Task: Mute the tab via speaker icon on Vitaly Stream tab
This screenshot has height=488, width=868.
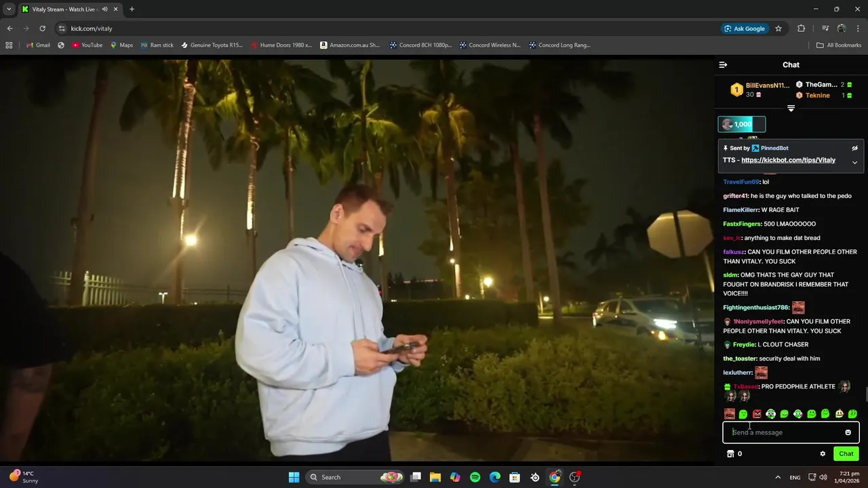Action: pyautogui.click(x=104, y=9)
